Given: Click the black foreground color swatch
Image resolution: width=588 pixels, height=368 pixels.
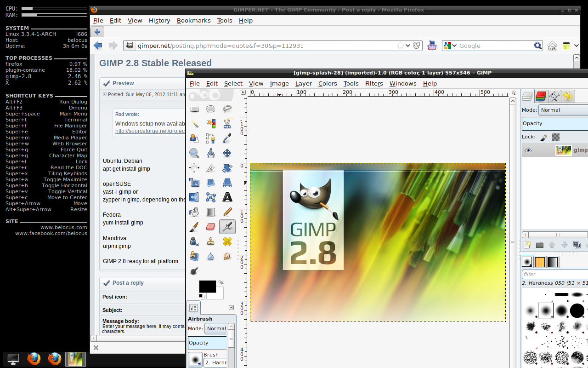Looking at the screenshot, I should 207,286.
